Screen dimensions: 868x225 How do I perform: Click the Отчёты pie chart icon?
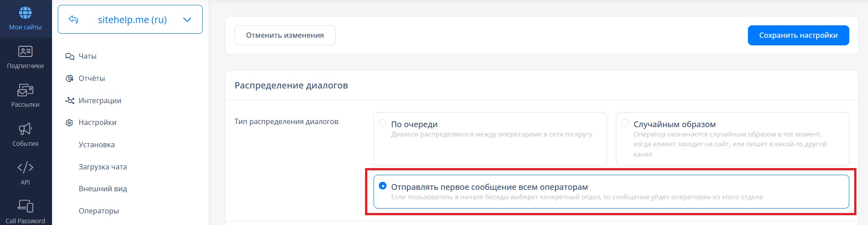pyautogui.click(x=69, y=79)
